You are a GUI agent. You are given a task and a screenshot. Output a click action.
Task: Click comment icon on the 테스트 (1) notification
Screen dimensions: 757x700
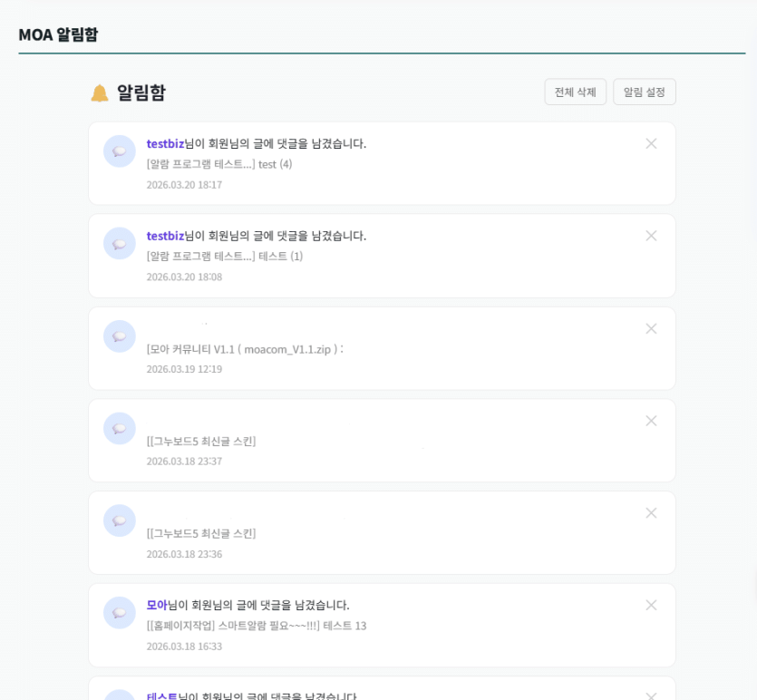click(119, 243)
